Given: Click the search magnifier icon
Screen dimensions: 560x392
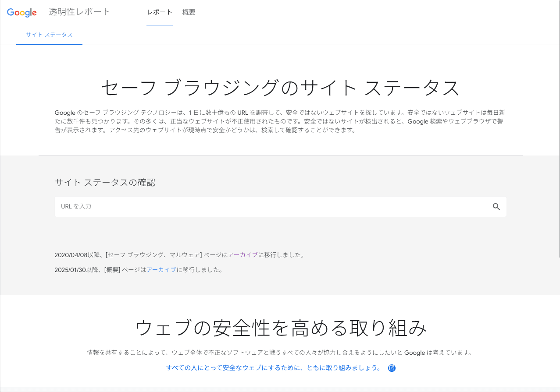Looking at the screenshot, I should click(x=496, y=207).
